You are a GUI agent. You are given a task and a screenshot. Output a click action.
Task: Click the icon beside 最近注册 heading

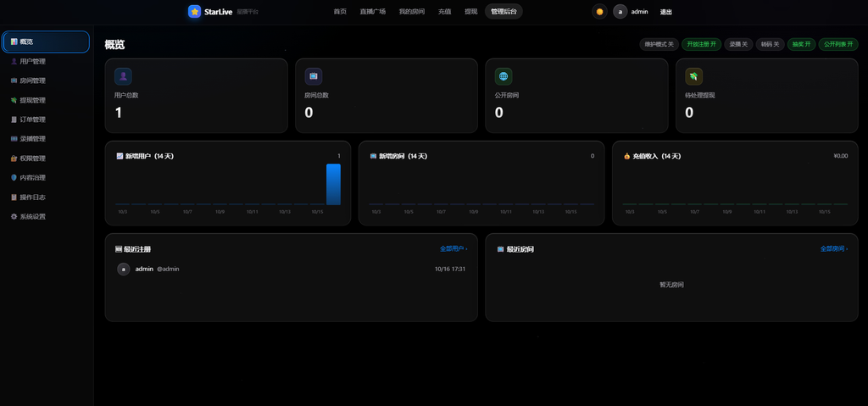tap(119, 249)
